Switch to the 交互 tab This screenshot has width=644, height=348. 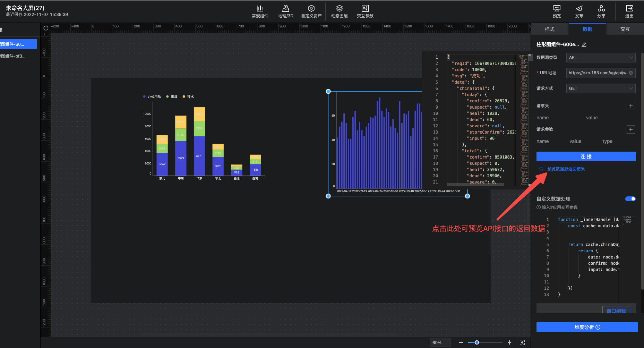pos(625,29)
